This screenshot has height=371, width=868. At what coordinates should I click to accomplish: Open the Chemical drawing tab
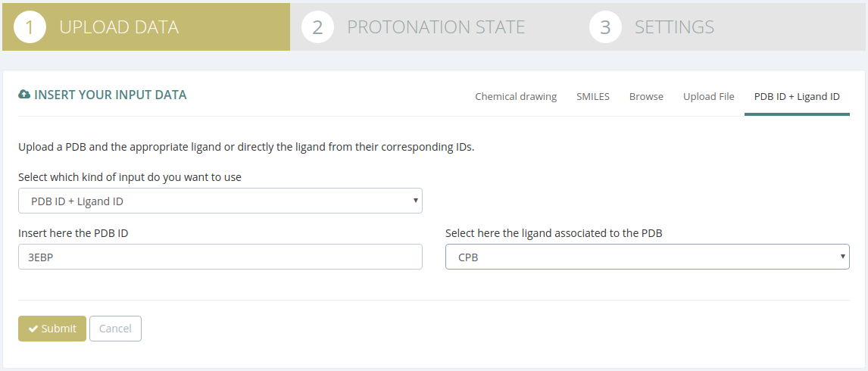[516, 96]
